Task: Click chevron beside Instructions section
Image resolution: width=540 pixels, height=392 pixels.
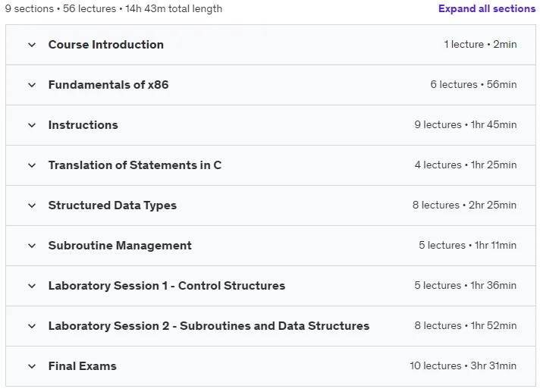Action: coord(32,125)
